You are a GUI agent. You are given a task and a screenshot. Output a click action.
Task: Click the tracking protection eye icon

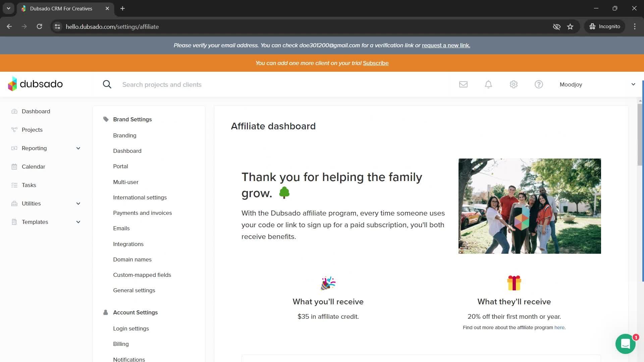pyautogui.click(x=556, y=26)
